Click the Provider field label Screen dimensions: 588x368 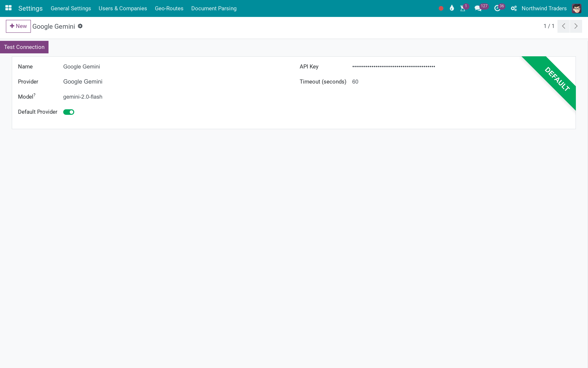tap(28, 82)
